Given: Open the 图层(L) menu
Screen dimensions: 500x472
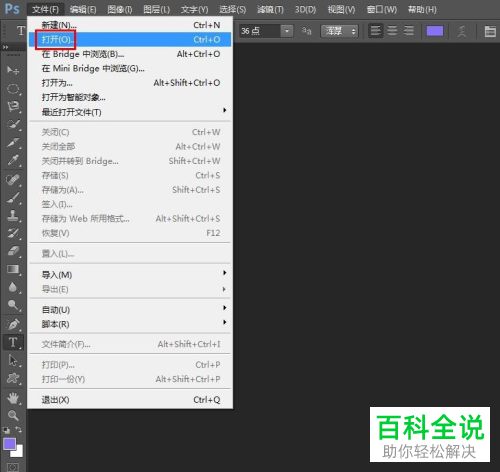Looking at the screenshot, I should (x=157, y=9).
